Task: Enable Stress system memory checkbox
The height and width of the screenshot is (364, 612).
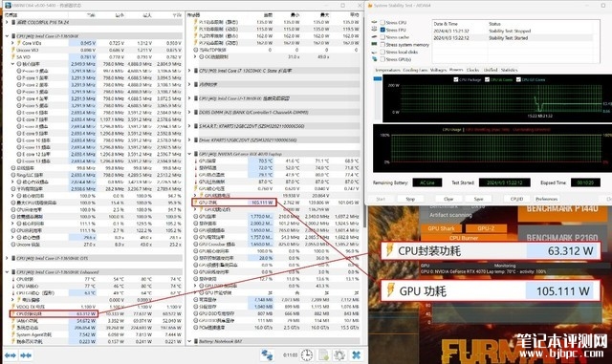Action: [382, 45]
